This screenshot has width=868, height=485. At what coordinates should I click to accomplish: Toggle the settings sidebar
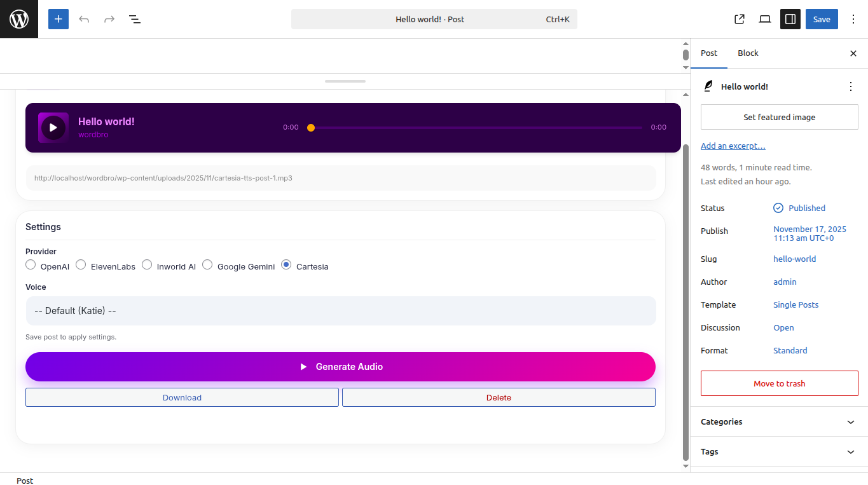[790, 19]
